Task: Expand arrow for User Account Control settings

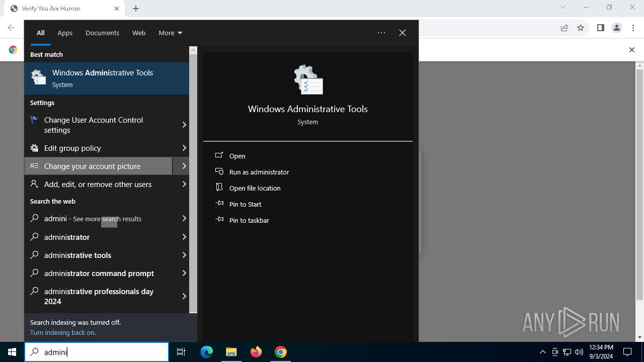Action: click(184, 125)
